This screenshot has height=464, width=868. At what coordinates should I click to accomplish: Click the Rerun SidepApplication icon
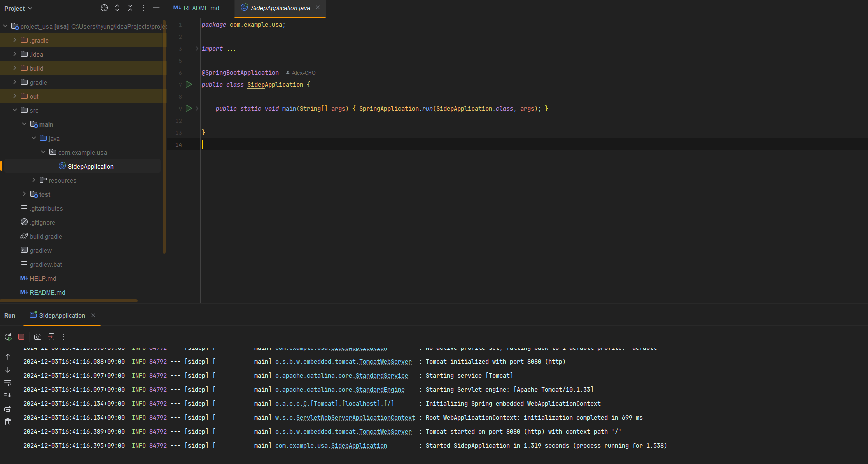8,337
